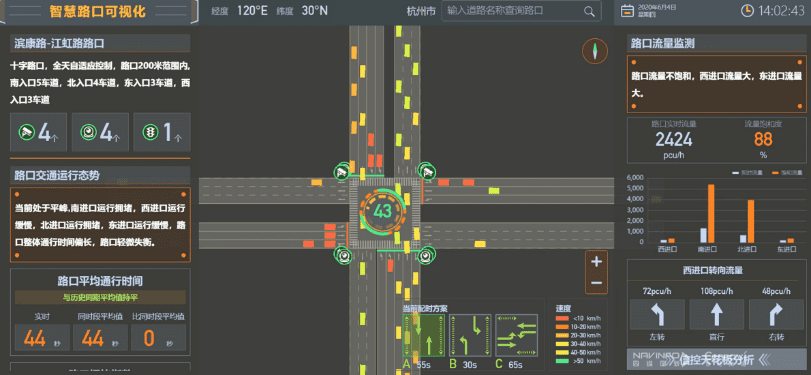Select the southwest detector icon
The image size is (811, 375).
(342, 254)
